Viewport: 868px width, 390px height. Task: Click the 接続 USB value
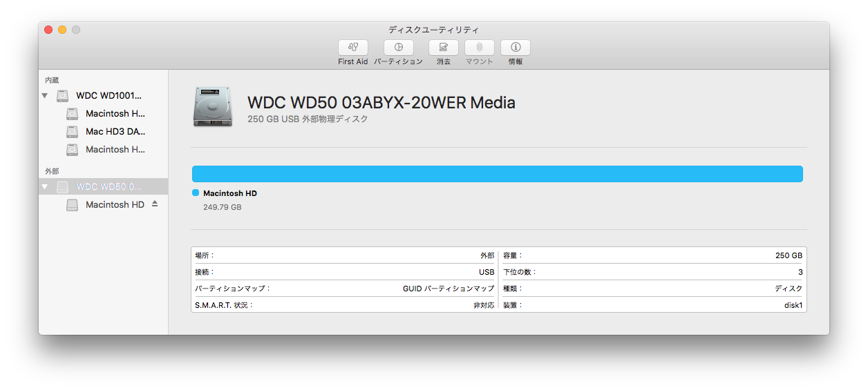(x=487, y=272)
